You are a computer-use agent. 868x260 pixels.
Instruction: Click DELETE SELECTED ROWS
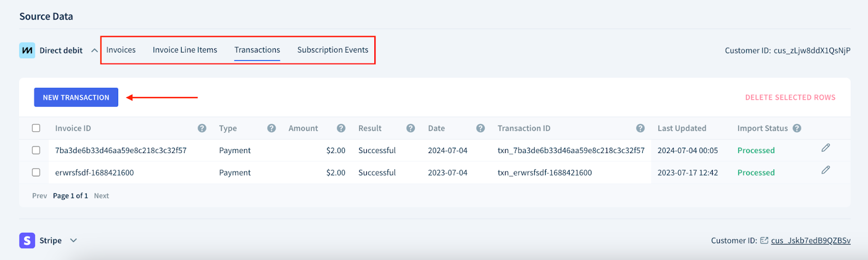click(790, 98)
